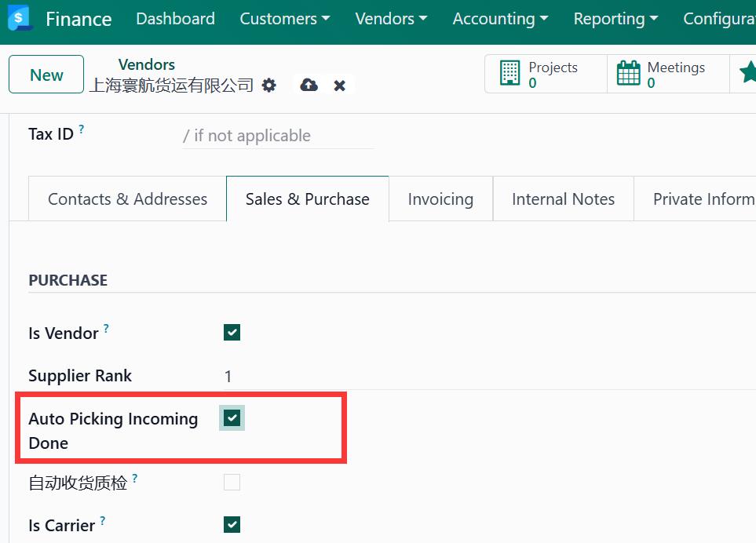Enable the 自动收货质检 checkbox
Screen dimensions: 756x543
(232, 482)
